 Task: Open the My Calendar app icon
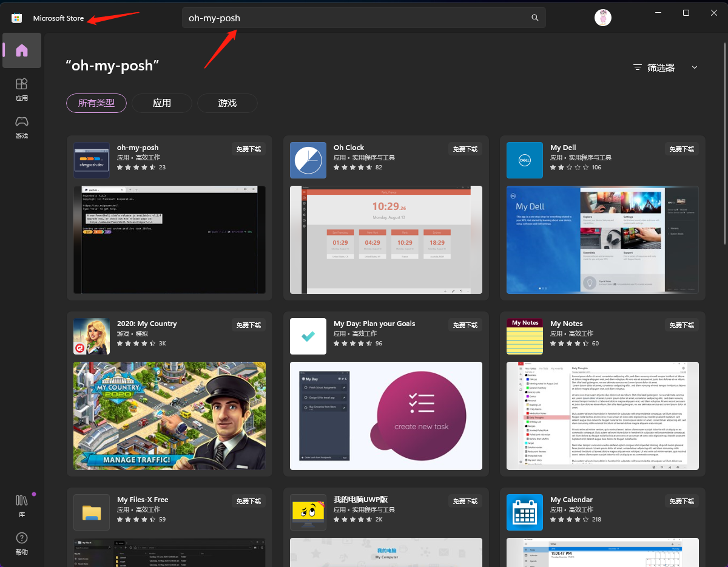(x=525, y=512)
